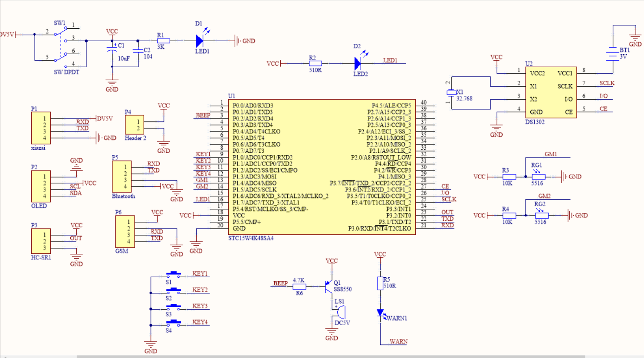Click the SCL net label on P2

[75, 186]
